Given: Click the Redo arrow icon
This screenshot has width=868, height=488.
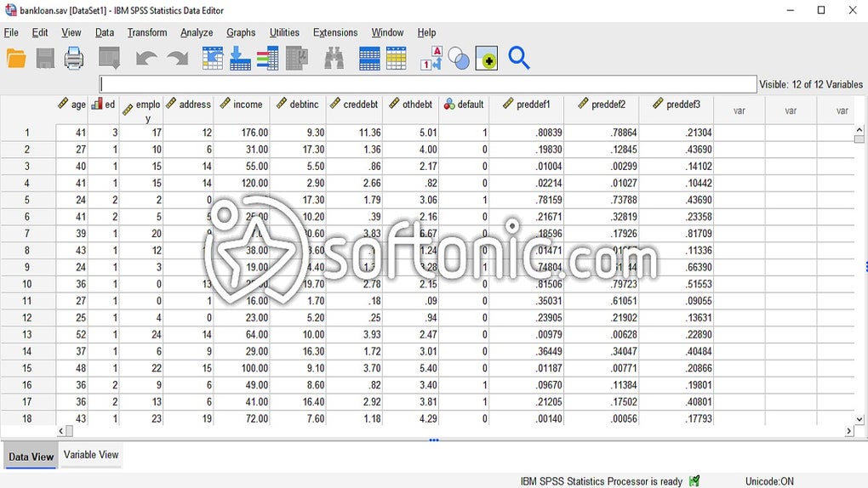Looking at the screenshot, I should [178, 58].
